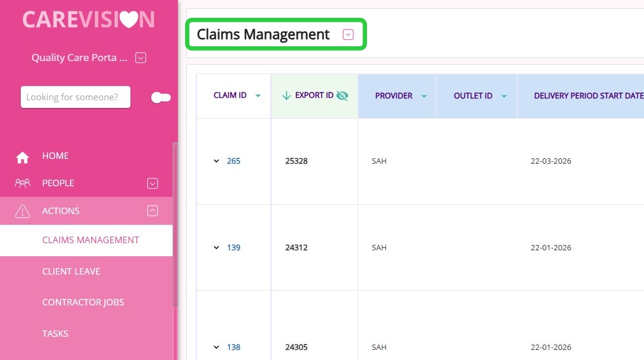
Task: Click the Export ID sort arrow icon
Action: 286,95
